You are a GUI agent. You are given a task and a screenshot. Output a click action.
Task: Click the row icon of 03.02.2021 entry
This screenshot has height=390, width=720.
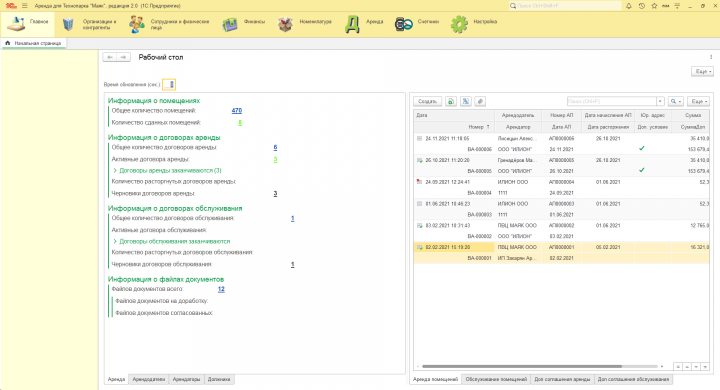[x=419, y=226]
